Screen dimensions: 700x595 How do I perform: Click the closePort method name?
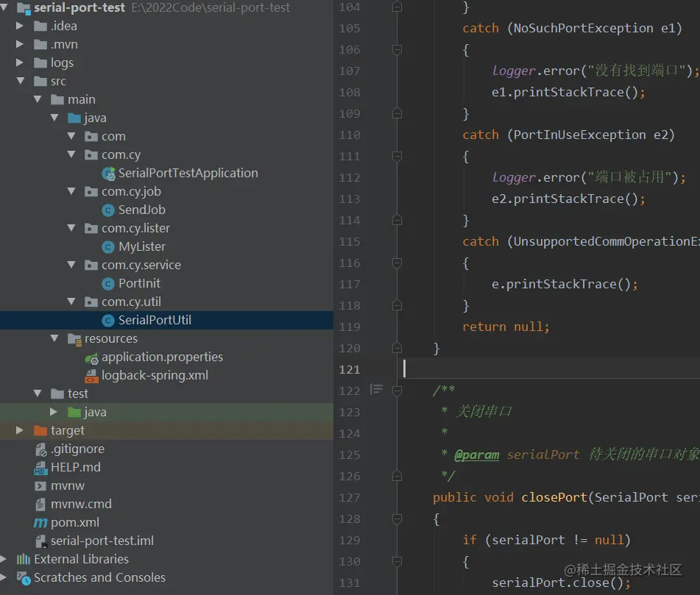(554, 497)
